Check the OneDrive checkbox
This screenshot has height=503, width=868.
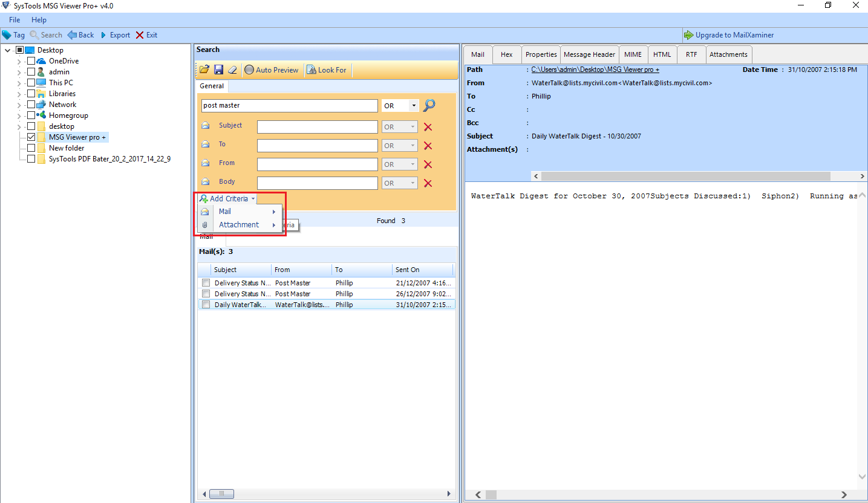tap(31, 61)
